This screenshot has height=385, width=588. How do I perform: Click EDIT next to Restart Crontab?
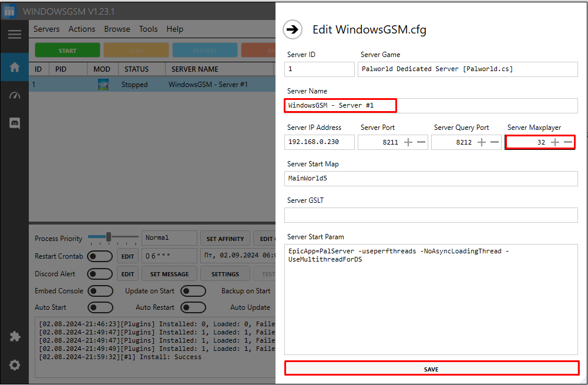click(127, 256)
